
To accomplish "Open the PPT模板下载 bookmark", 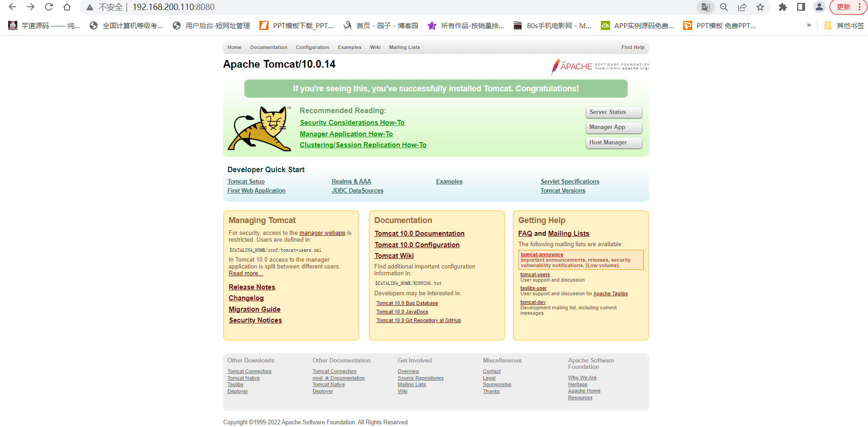I will [x=297, y=25].
